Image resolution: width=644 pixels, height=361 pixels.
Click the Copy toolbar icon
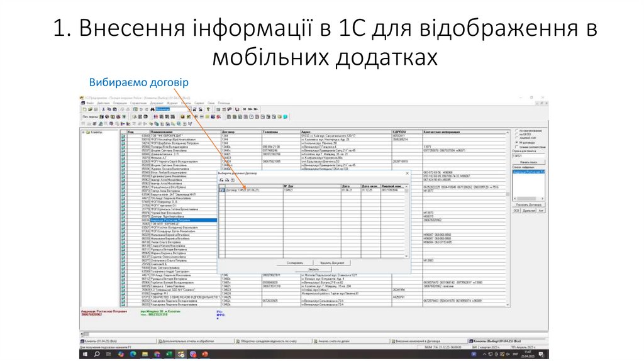click(x=109, y=109)
